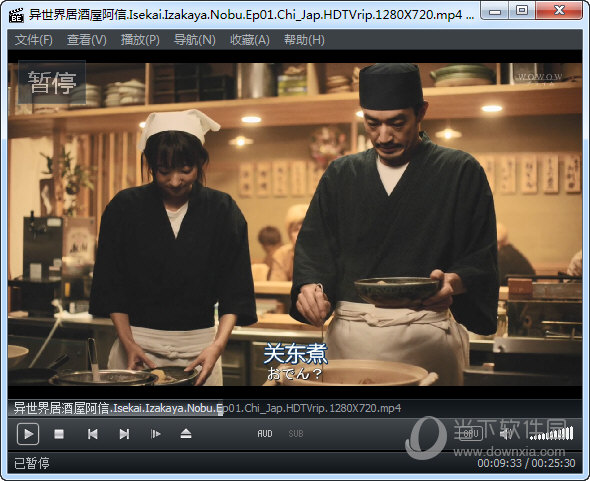Click the Play button
Image resolution: width=590 pixels, height=481 pixels.
[28, 434]
